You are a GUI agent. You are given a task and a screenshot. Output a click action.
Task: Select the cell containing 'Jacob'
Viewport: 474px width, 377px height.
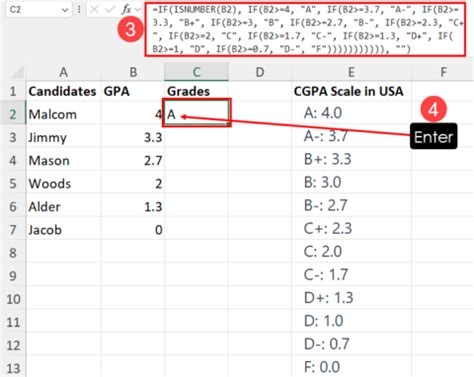pyautogui.click(x=64, y=230)
